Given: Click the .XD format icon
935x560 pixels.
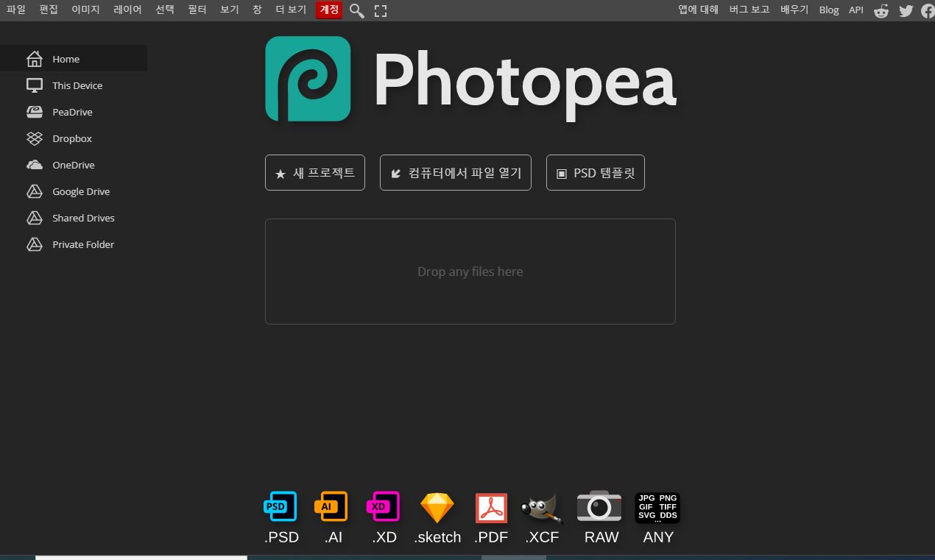Looking at the screenshot, I should pos(383,506).
